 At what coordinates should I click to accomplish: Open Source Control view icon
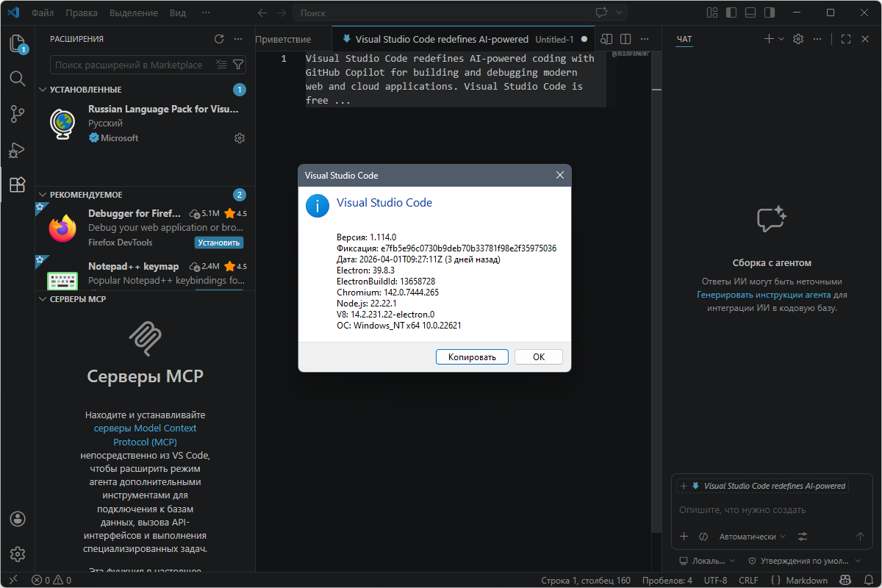pos(18,114)
